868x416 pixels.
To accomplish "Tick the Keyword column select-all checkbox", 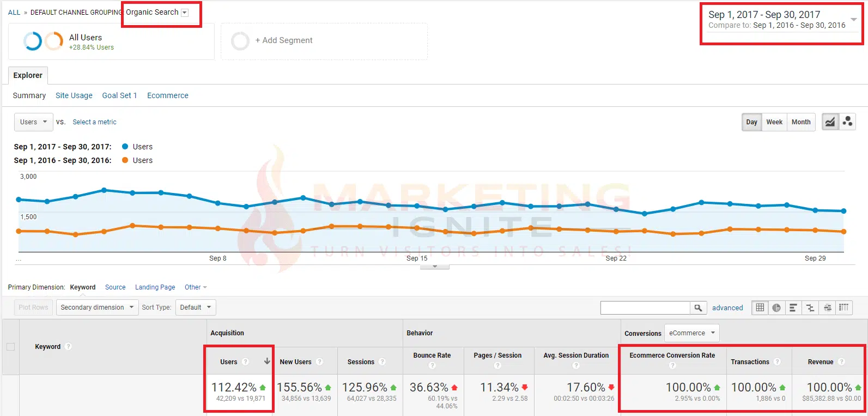I will click(x=10, y=347).
